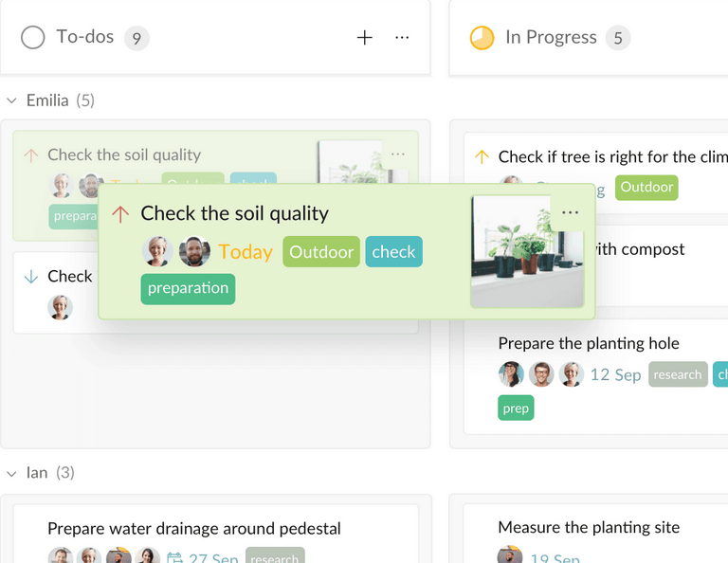Collapse the Ian group

12,472
